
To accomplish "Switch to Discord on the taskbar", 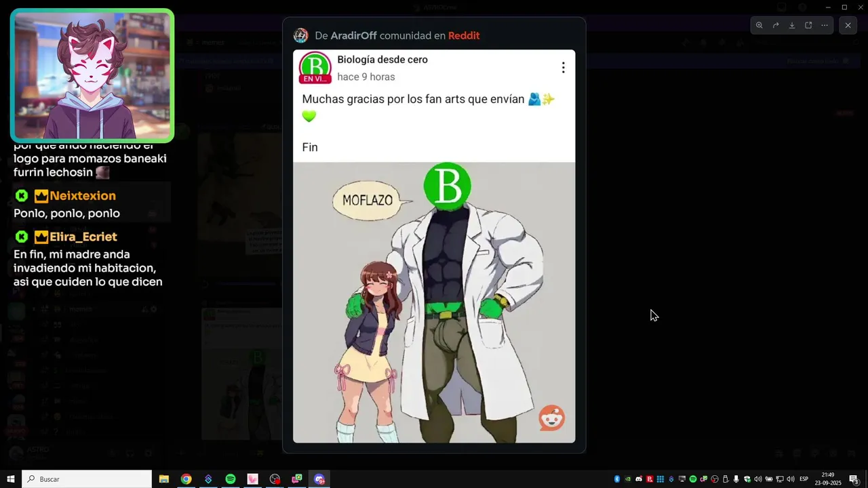I will (319, 479).
